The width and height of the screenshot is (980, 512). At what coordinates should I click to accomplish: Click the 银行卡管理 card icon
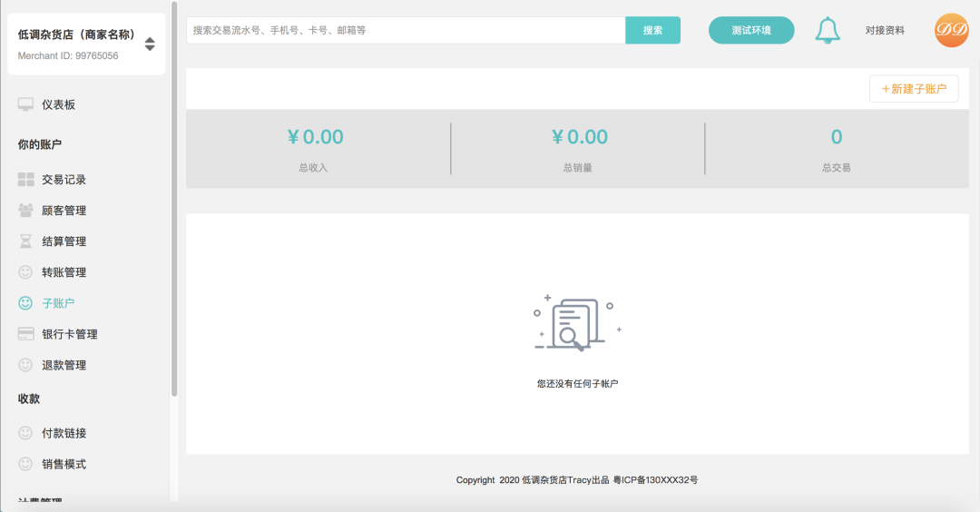click(25, 334)
